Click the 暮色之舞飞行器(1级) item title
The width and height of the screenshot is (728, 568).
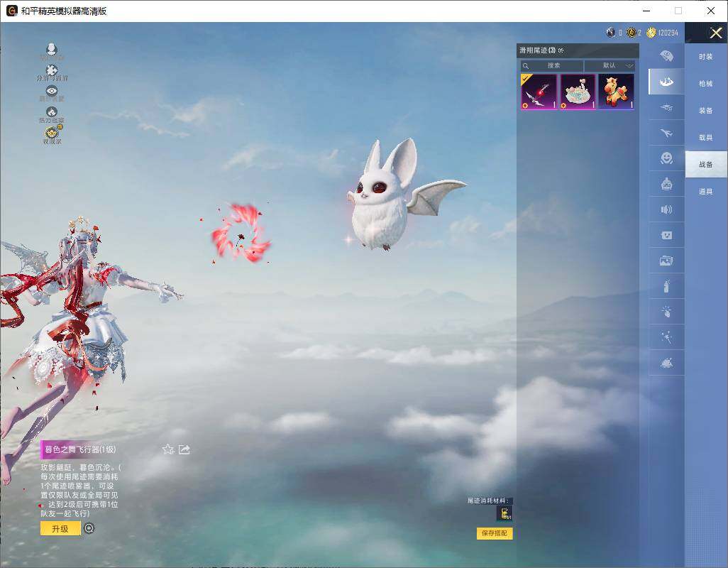(80, 449)
